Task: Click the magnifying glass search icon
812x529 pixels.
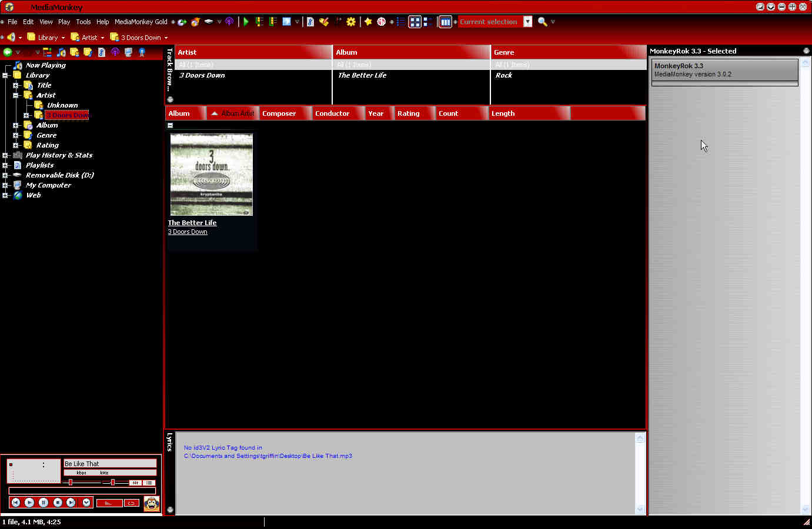Action: point(542,22)
